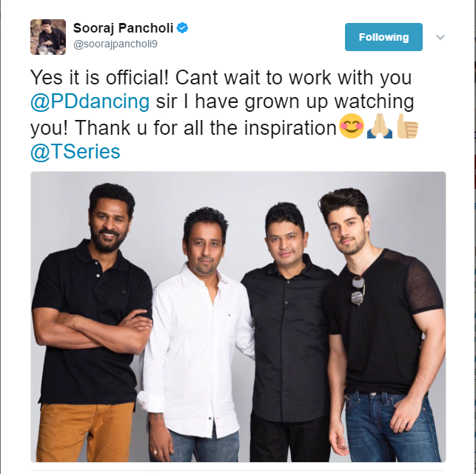Click the smiling blushing face emoji

(351, 126)
